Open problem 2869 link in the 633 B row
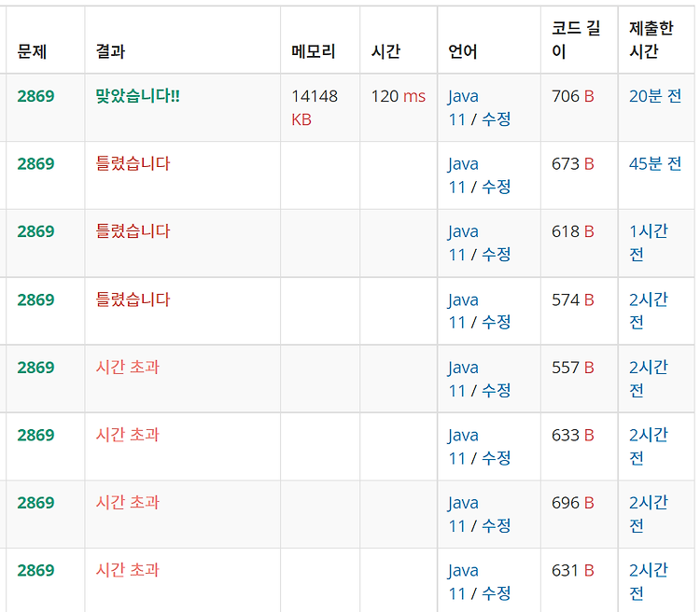 (35, 436)
